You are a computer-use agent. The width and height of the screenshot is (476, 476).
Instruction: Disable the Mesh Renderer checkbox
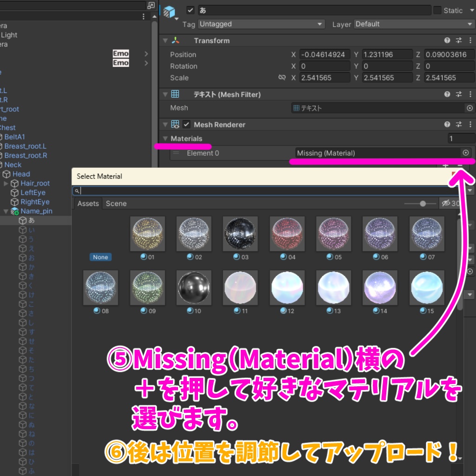[x=186, y=125]
